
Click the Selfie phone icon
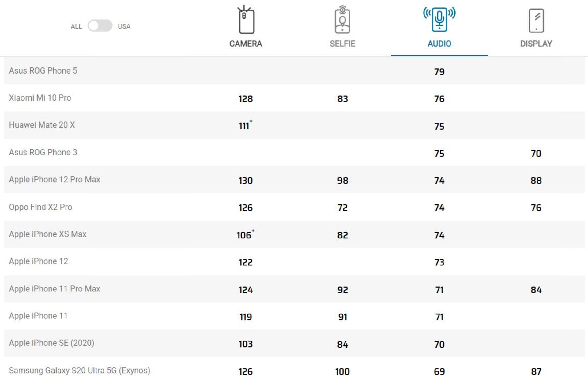point(342,20)
